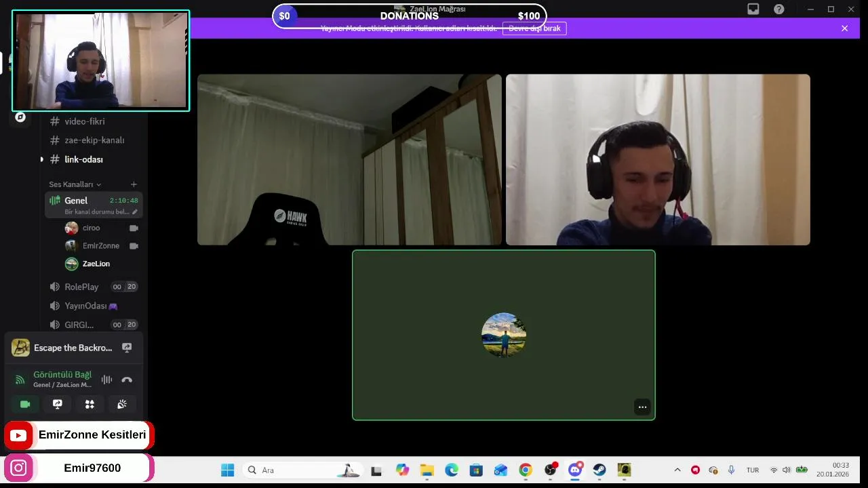Collapse the Ses Kanalları category

click(x=75, y=184)
